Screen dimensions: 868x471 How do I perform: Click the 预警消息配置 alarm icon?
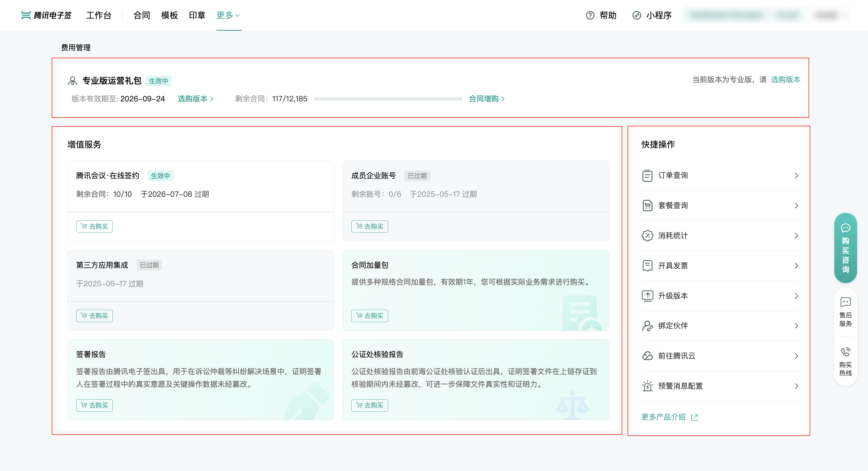point(647,386)
